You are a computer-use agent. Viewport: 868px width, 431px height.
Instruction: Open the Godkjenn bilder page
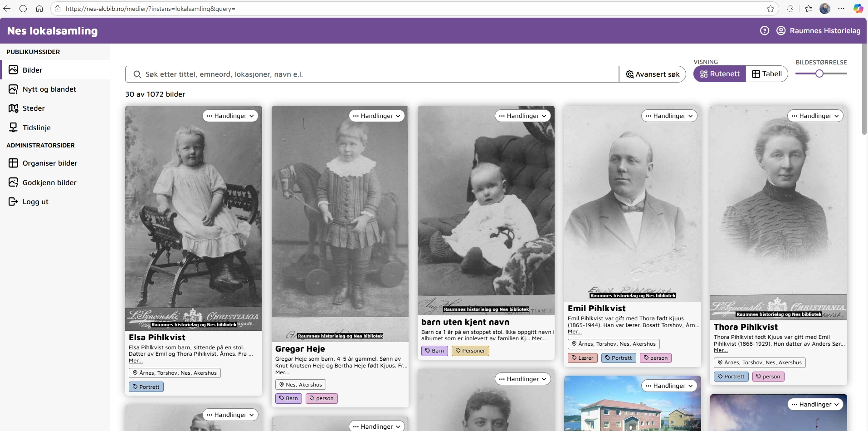[x=49, y=183]
